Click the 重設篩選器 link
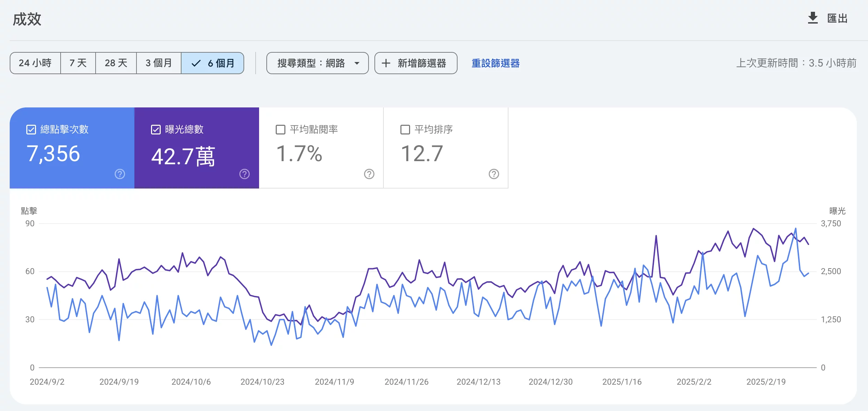The height and width of the screenshot is (411, 868). tap(495, 63)
